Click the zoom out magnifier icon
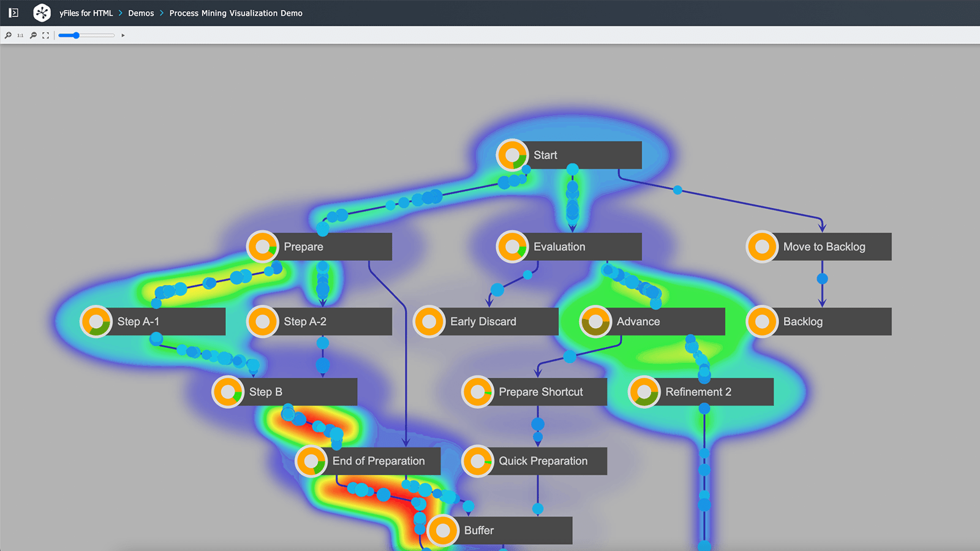980x551 pixels. click(34, 36)
